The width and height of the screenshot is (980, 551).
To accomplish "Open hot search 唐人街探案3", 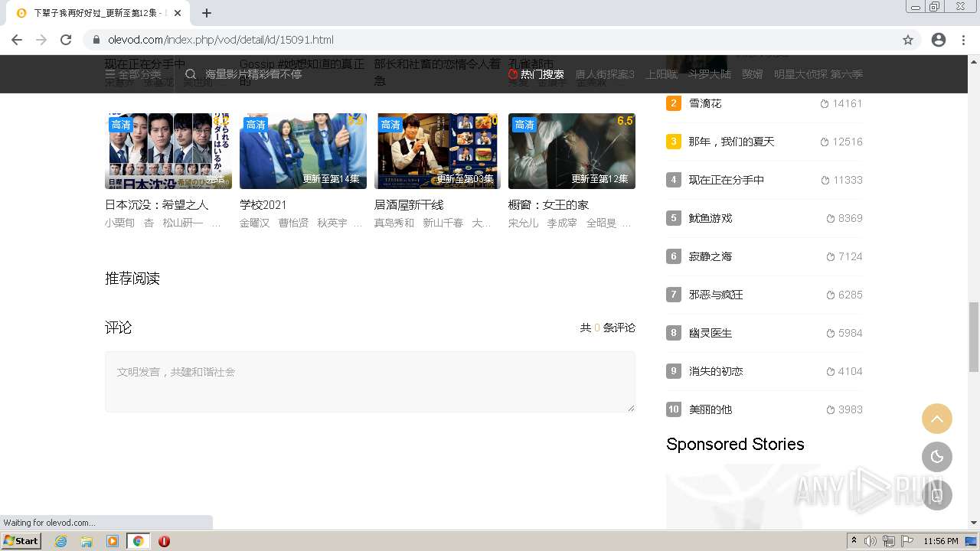I will [x=605, y=74].
